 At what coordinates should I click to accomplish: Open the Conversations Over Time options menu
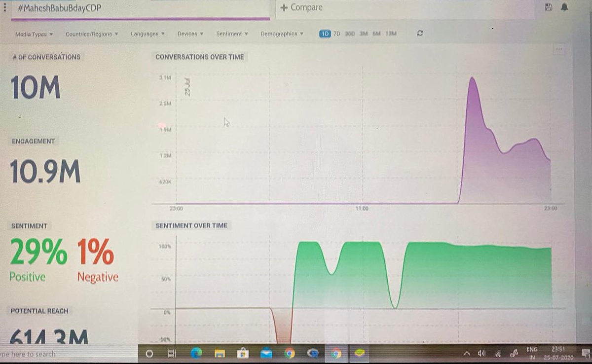[x=559, y=50]
